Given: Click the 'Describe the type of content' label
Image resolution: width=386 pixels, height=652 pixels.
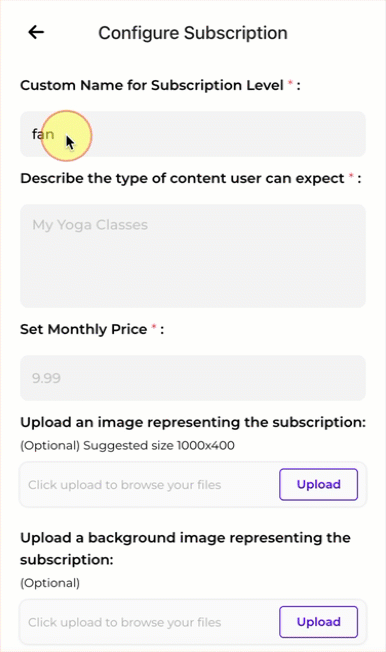Looking at the screenshot, I should tap(182, 178).
